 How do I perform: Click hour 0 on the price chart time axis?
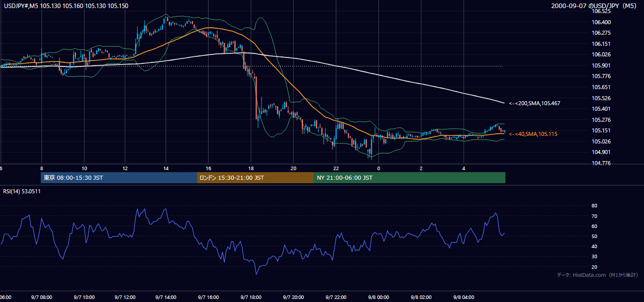378,169
